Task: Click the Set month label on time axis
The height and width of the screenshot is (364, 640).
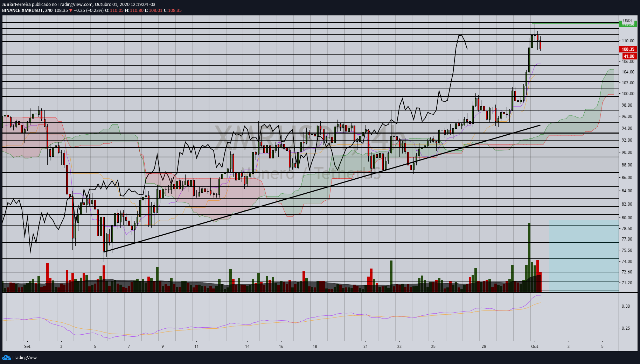Action: (x=27, y=347)
